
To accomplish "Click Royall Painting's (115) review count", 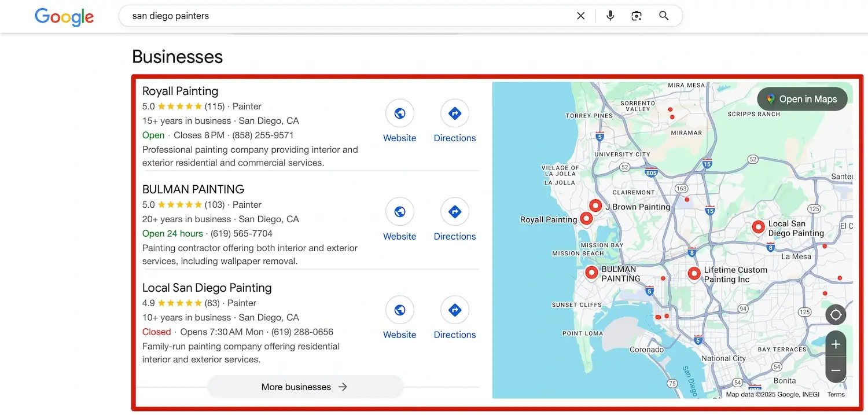I will click(215, 106).
